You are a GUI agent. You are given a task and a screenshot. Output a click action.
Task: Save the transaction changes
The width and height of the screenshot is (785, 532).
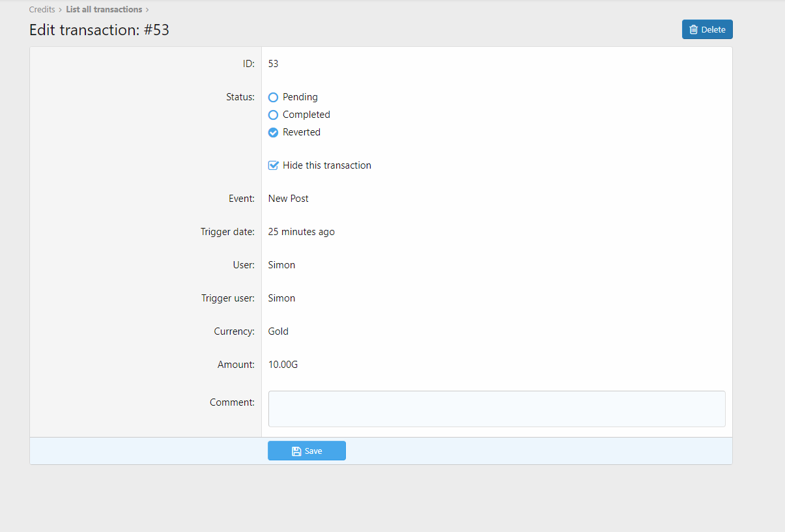tap(307, 451)
